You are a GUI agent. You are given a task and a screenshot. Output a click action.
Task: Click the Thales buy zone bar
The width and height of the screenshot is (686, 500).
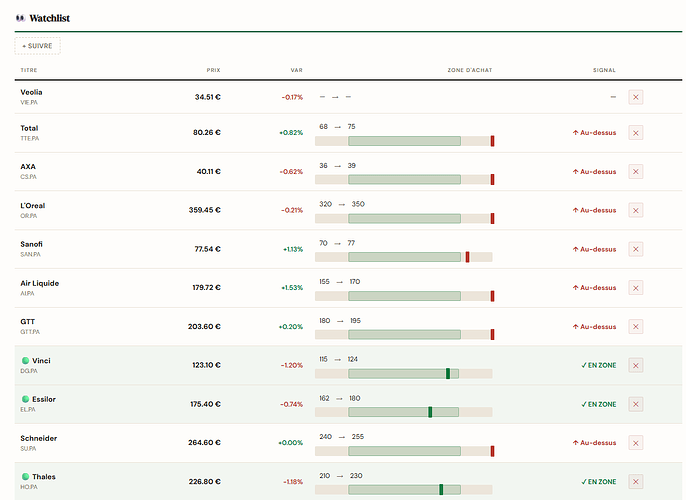[x=403, y=490]
